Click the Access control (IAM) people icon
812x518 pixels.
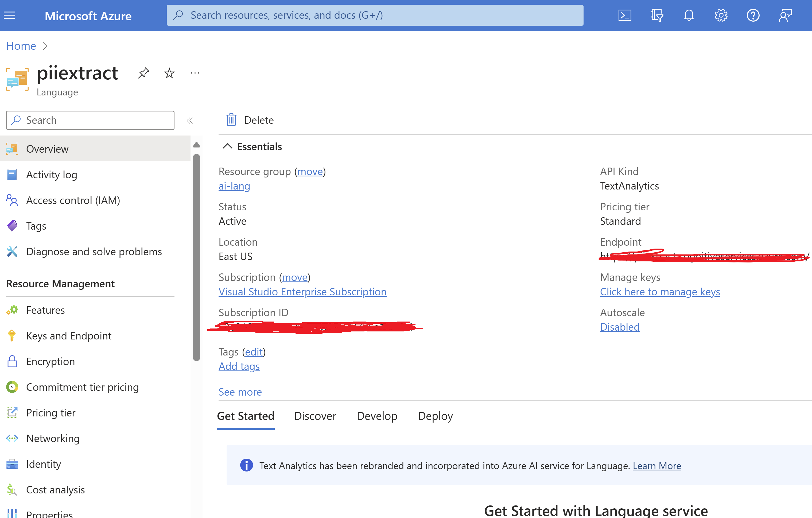[12, 200]
